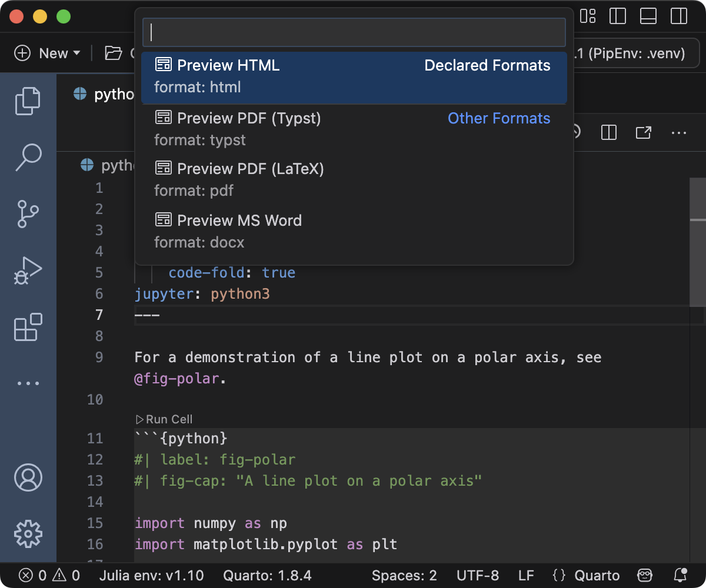Open preview in external window
The height and width of the screenshot is (588, 706).
pyautogui.click(x=644, y=132)
